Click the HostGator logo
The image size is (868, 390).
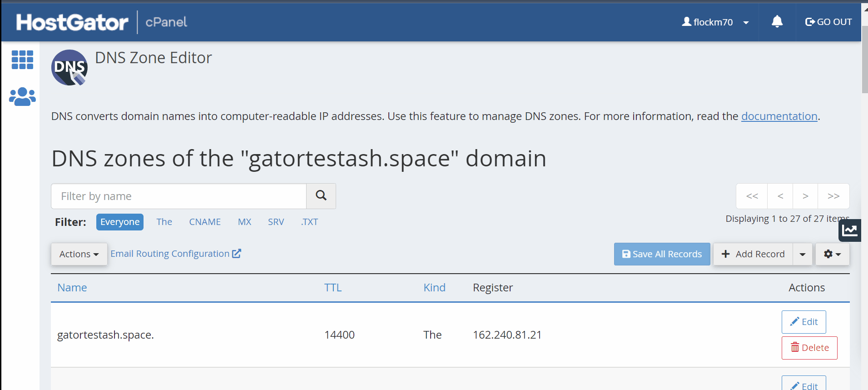(72, 22)
